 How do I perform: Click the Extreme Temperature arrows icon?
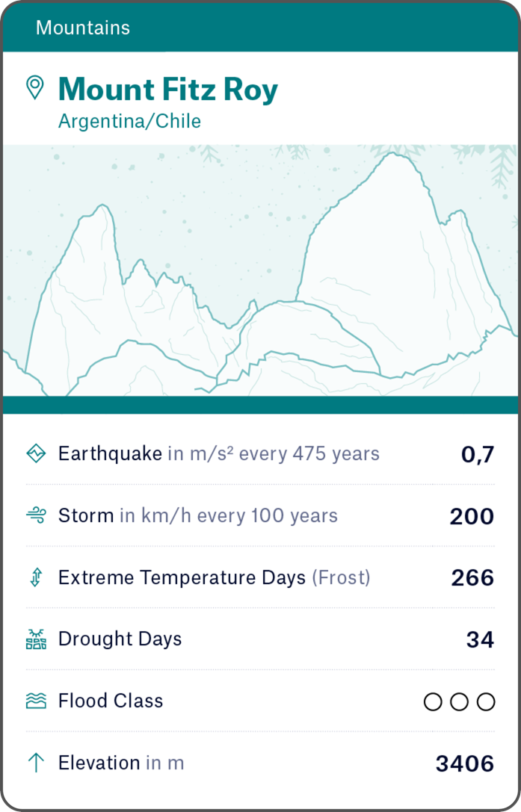36,577
